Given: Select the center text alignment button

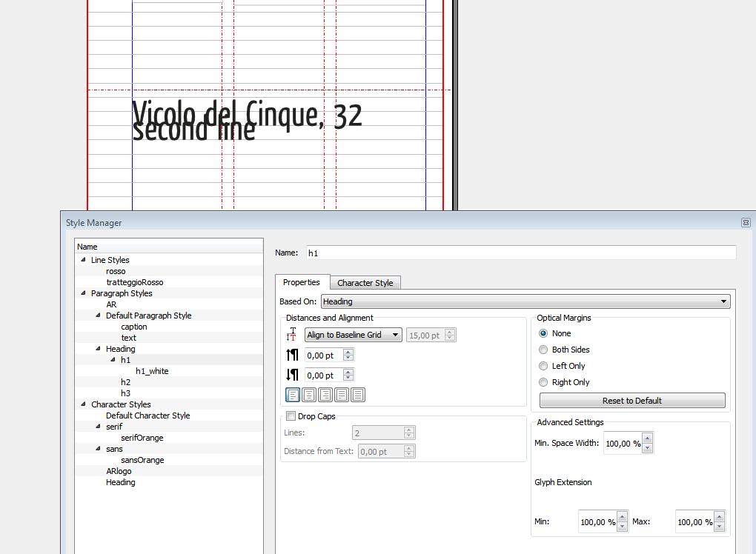Looking at the screenshot, I should pos(310,395).
